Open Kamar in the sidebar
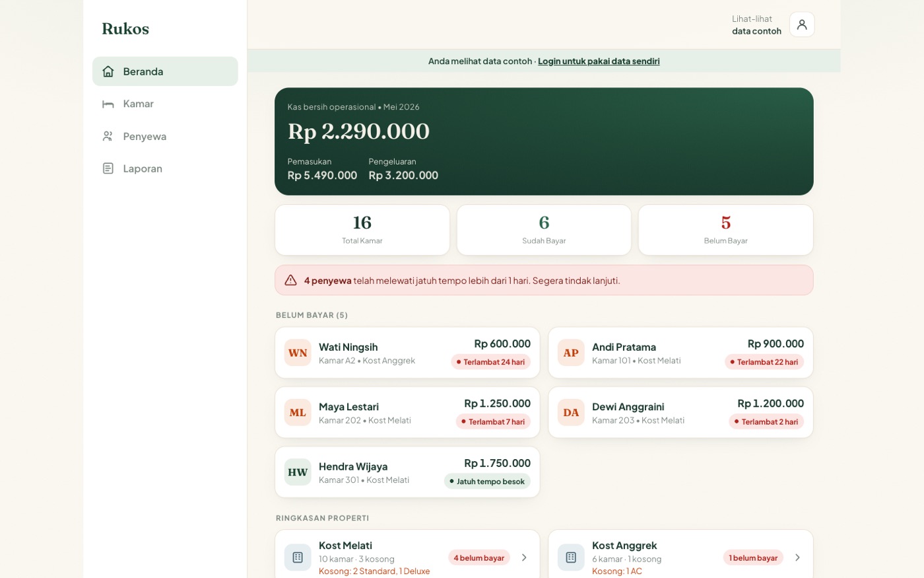The image size is (924, 578). click(x=165, y=104)
